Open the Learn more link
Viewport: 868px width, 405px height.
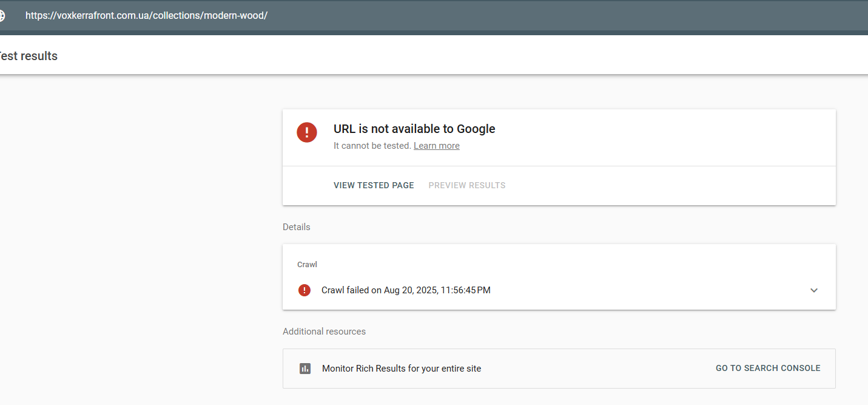437,146
